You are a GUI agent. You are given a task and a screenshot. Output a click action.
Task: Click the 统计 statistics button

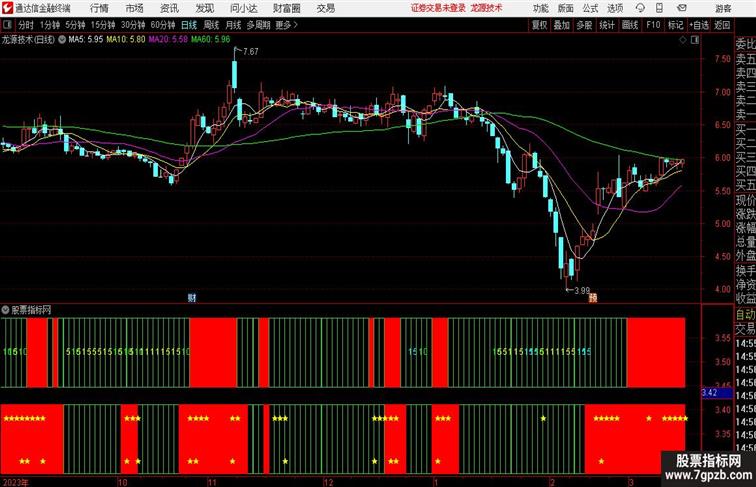tap(607, 25)
